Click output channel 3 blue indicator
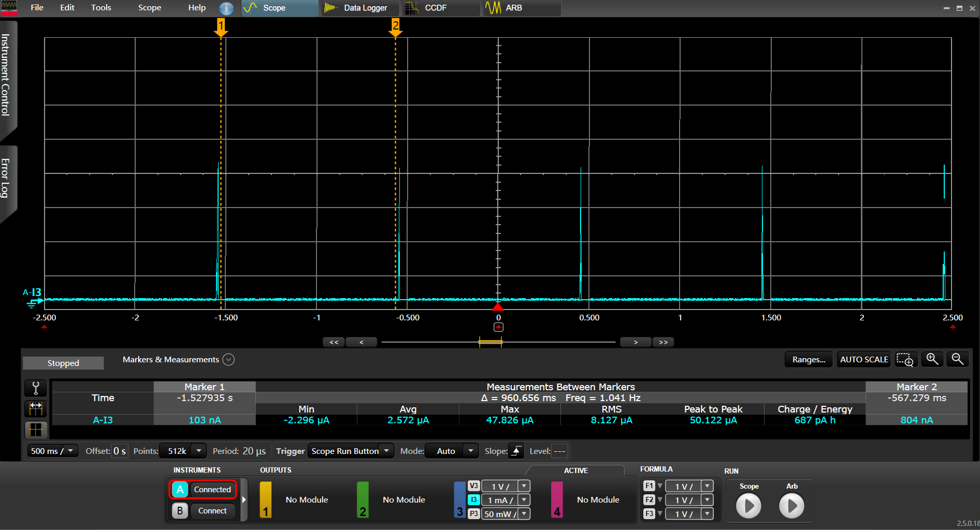The height and width of the screenshot is (530, 980). coord(459,499)
